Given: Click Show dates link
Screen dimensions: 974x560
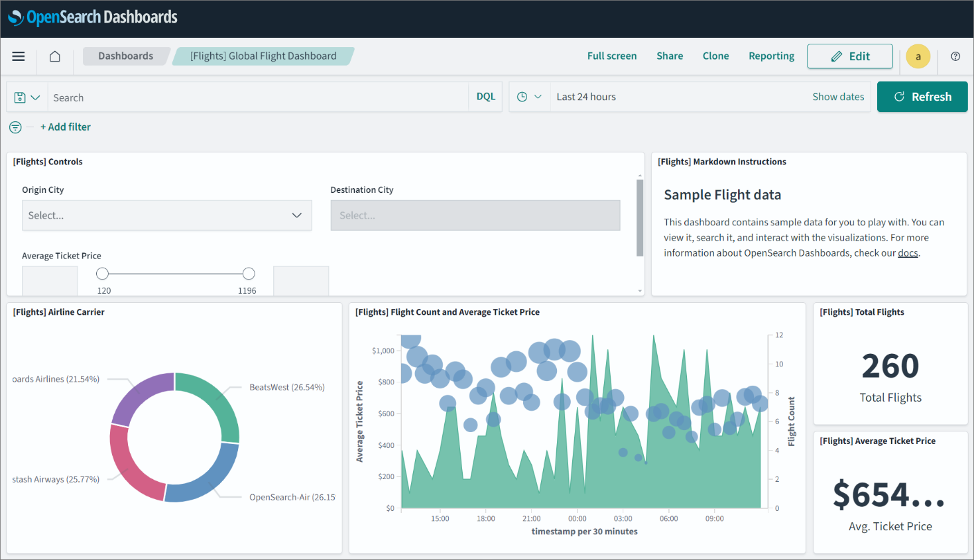Looking at the screenshot, I should (838, 97).
